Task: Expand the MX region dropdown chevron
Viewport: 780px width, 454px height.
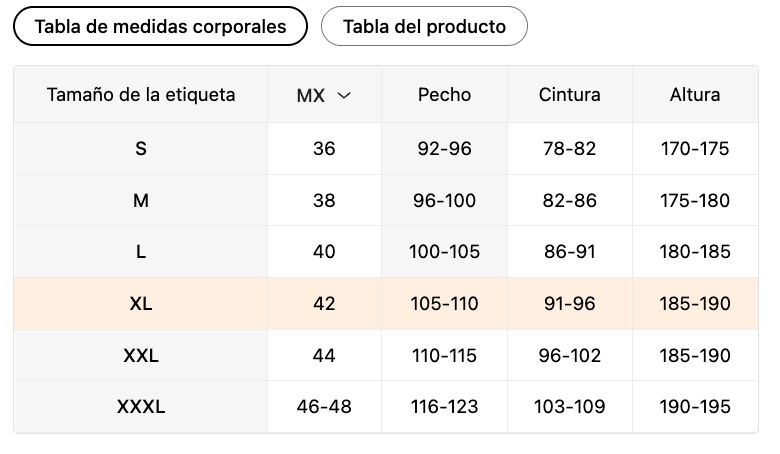Action: click(344, 96)
